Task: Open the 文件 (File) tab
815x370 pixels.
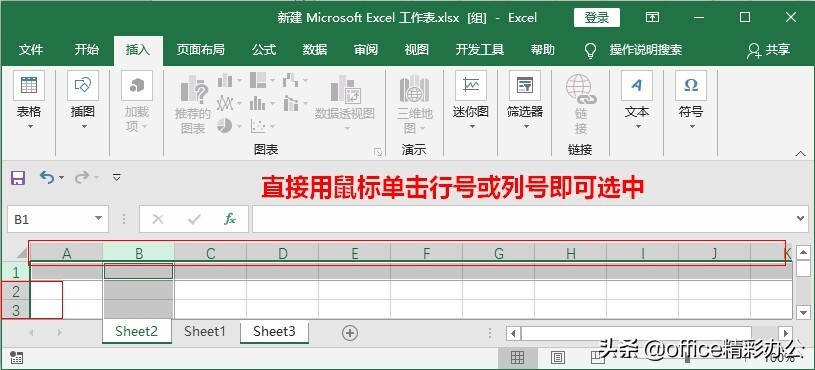Action: (31, 50)
